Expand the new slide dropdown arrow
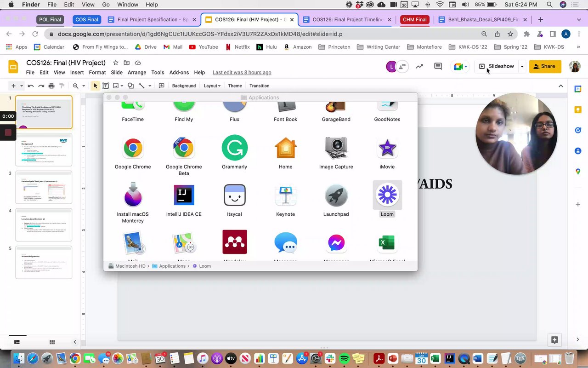The image size is (588, 368). point(21,86)
